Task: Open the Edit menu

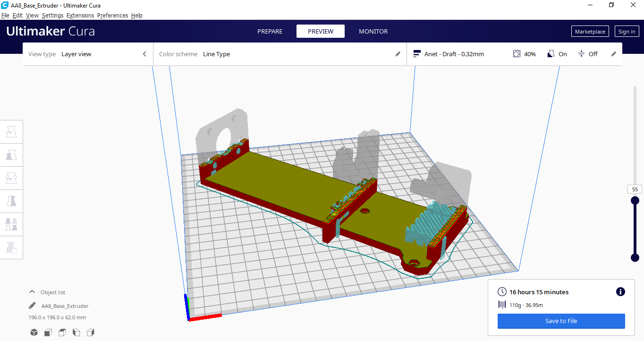Action: point(17,15)
